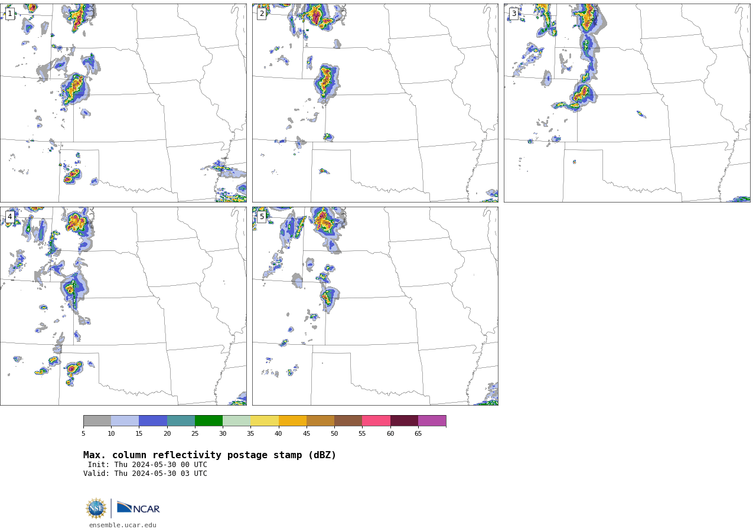Click the number label 1 box
The image size is (756, 532).
(10, 14)
